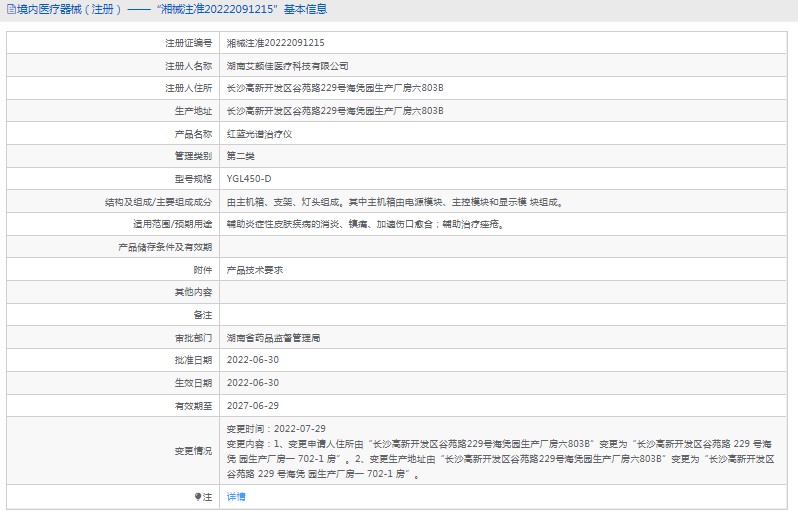
Task: Click the management category value 第二类
Action: (242, 156)
